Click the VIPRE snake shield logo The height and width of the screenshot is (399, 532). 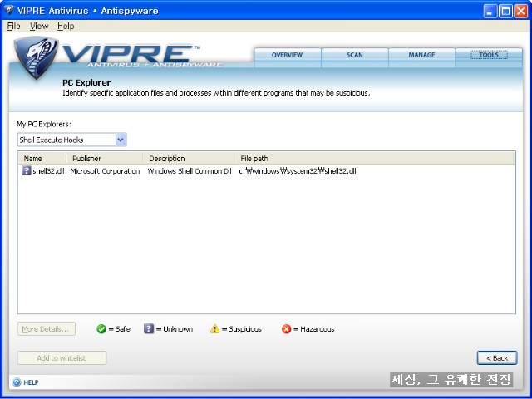(x=36, y=57)
